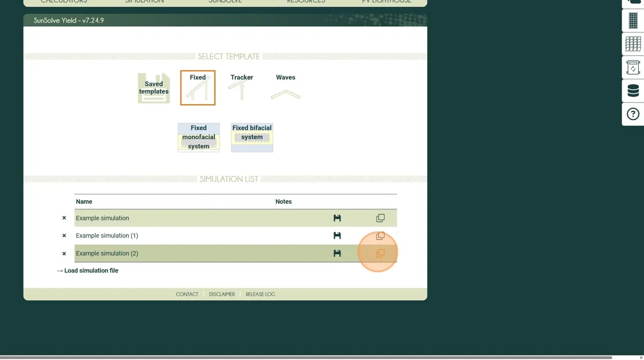Image resolution: width=644 pixels, height=360 pixels.
Task: Save Example simulation (1) to file
Action: coord(337,236)
